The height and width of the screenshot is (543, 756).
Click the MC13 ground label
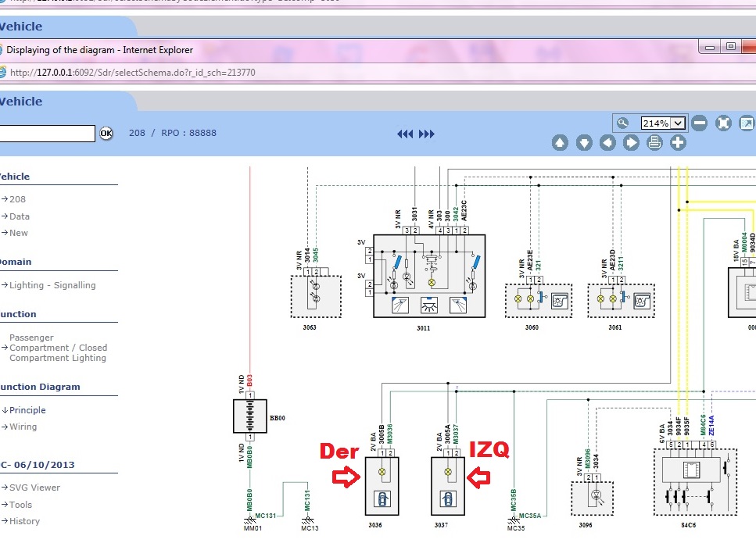(310, 528)
